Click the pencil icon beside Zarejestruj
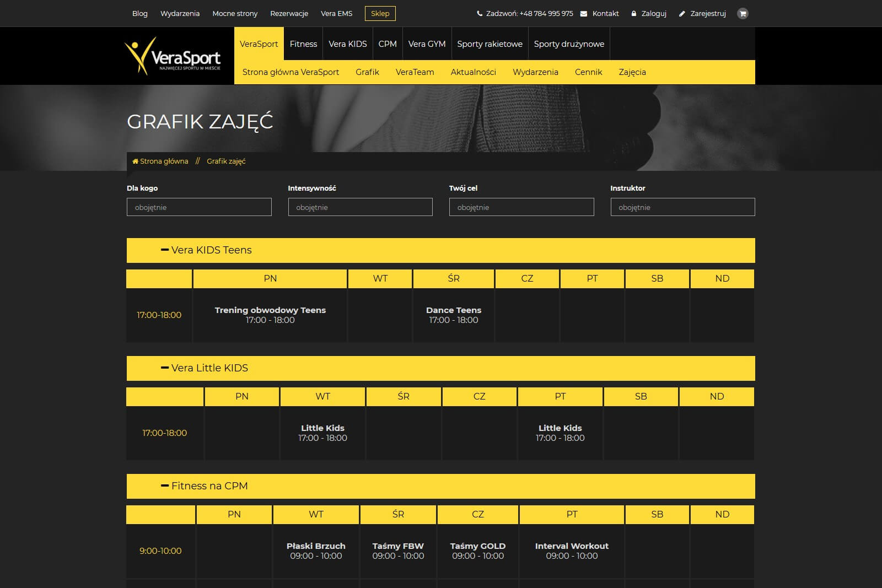Viewport: 882px width, 588px height. click(682, 14)
